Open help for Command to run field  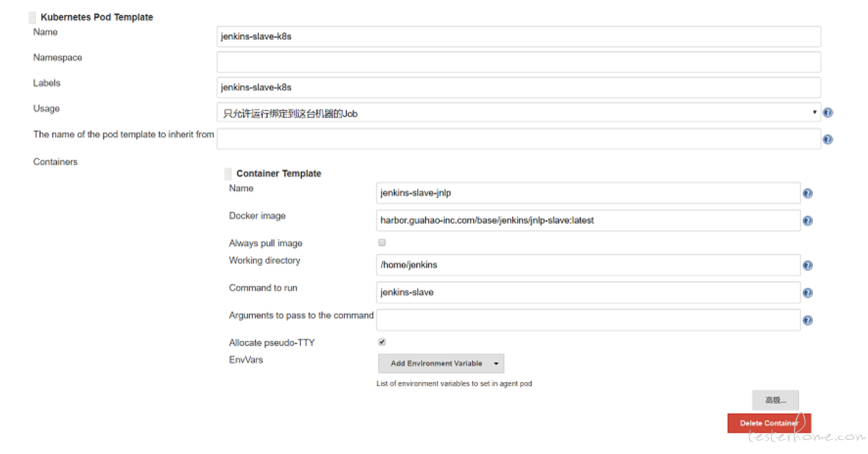(x=807, y=293)
